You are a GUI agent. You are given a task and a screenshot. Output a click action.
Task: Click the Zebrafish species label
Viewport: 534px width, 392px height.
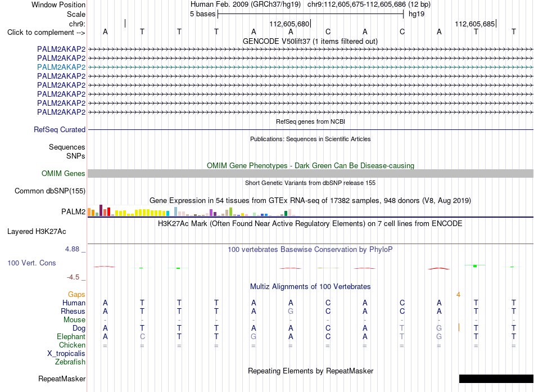coord(70,362)
